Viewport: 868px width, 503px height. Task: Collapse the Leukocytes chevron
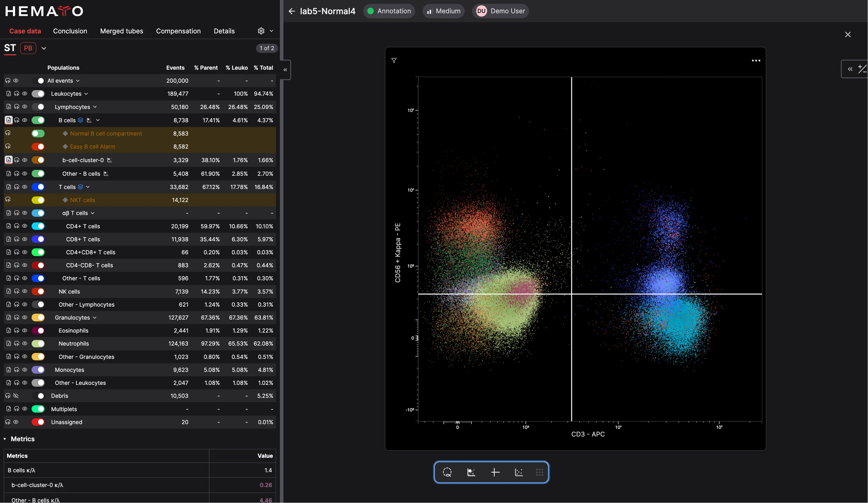point(86,94)
